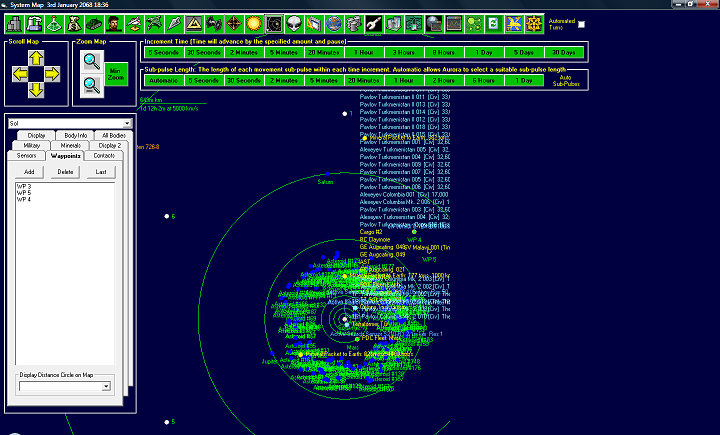Image resolution: width=720 pixels, height=435 pixels.
Task: Click the Add waypoint button
Action: pos(29,172)
